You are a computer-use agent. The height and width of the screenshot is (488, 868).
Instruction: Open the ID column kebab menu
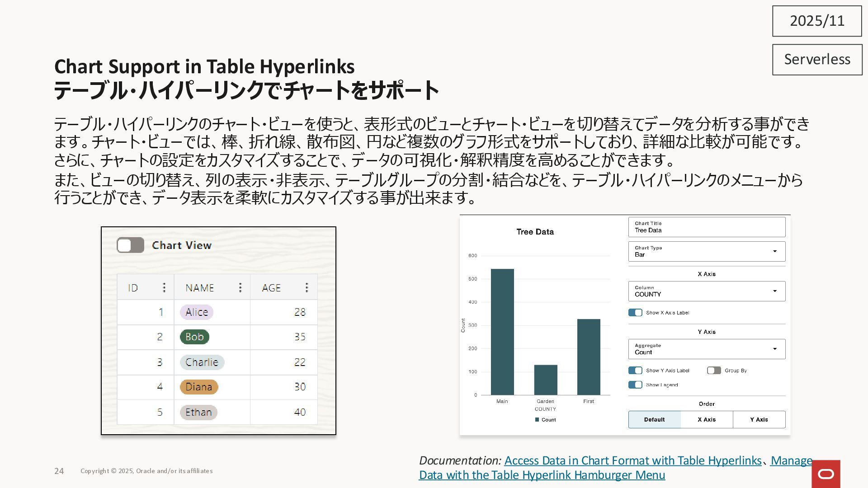tap(164, 287)
